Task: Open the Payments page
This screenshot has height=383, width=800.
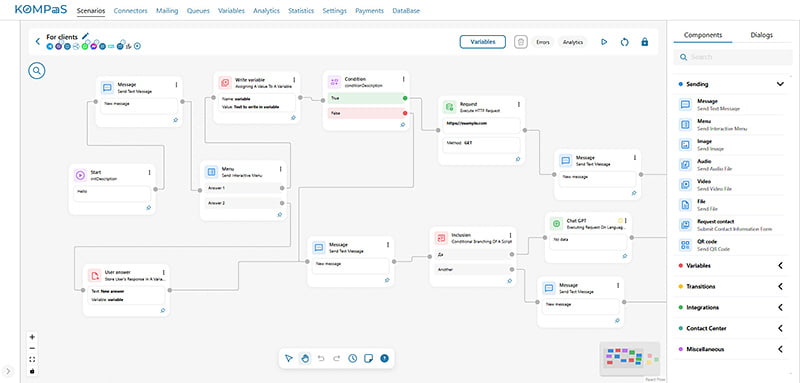Action: (x=369, y=10)
